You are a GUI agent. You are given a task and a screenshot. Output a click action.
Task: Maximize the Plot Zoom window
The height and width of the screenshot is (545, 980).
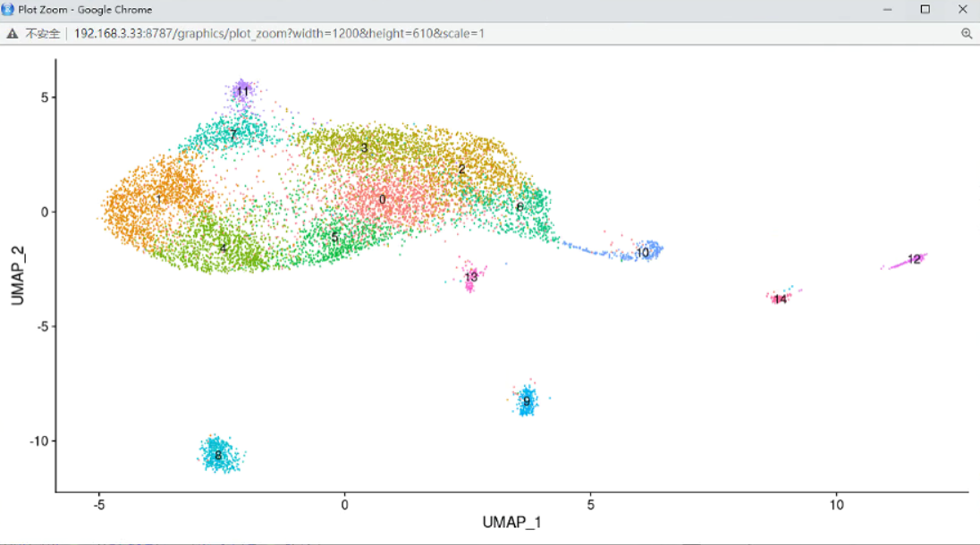(923, 9)
